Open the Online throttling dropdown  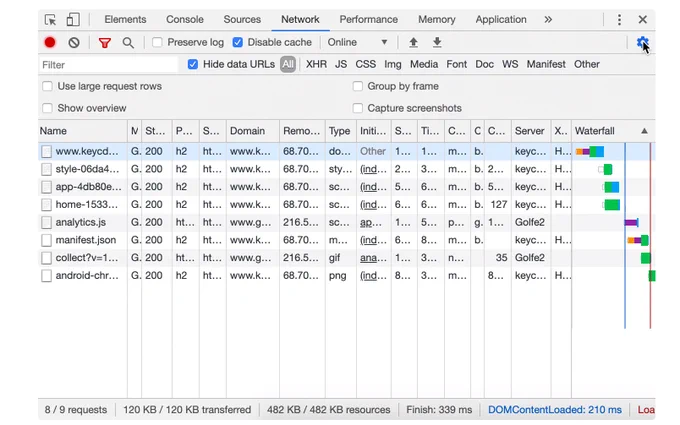coord(357,42)
